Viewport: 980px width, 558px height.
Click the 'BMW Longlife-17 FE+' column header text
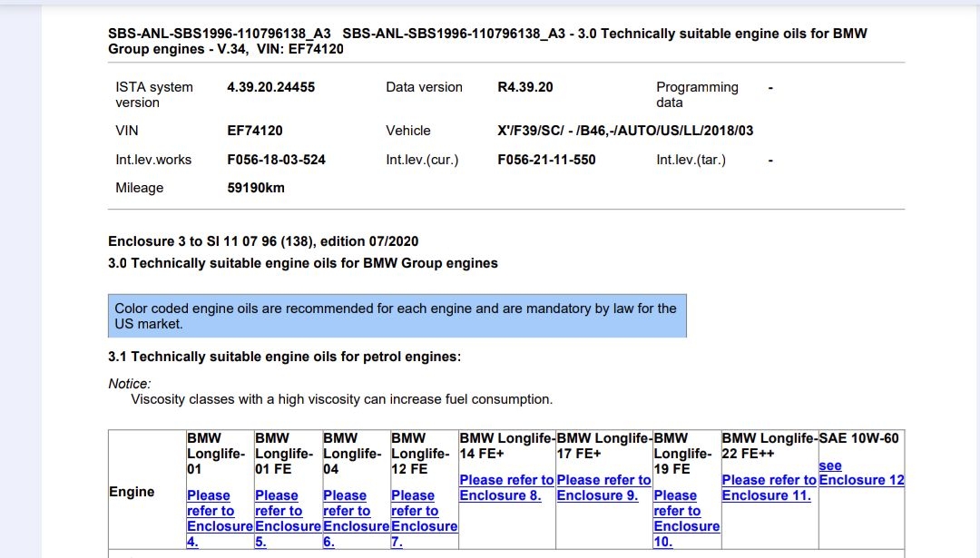coord(604,446)
